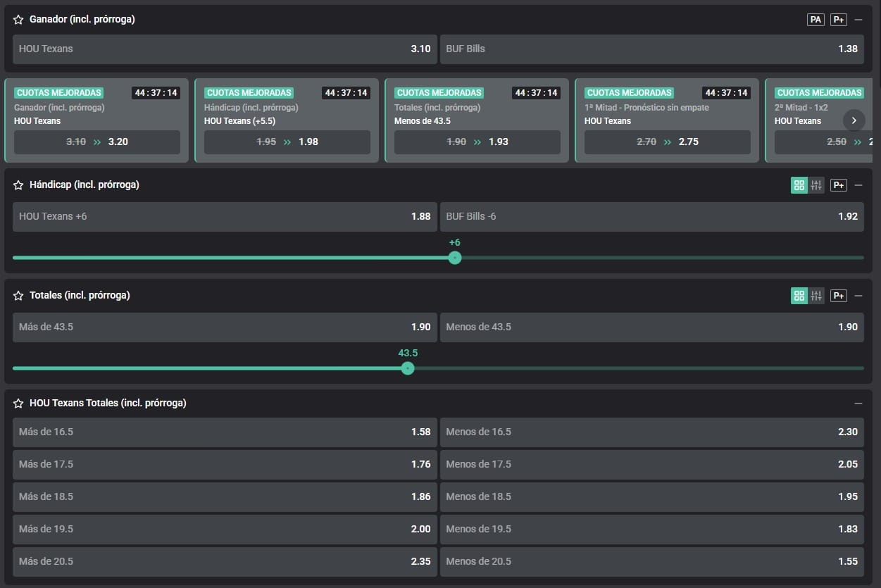Switch Totales market to slider view
The image size is (881, 588).
pos(816,296)
